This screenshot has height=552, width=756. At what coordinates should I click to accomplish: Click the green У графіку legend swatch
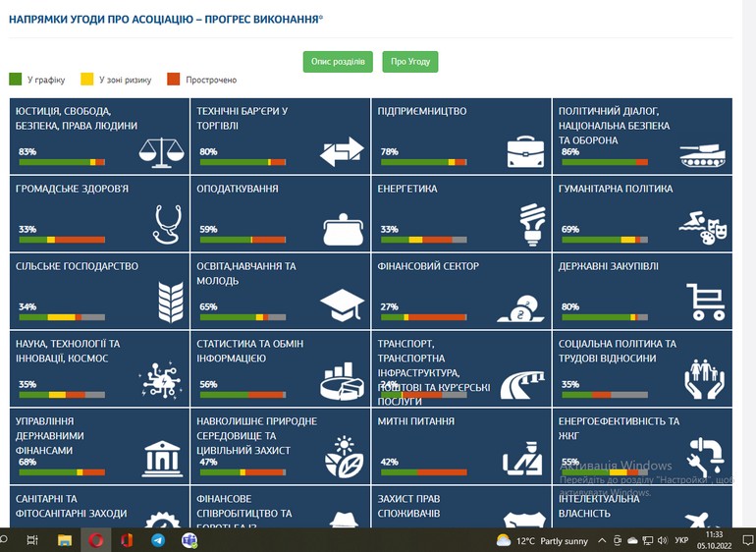coord(15,79)
